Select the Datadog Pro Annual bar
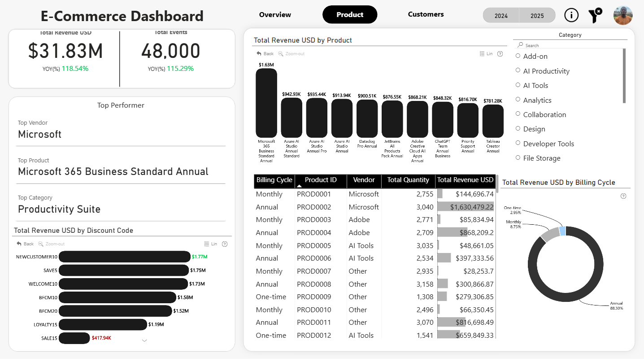The image size is (644, 362). [367, 118]
